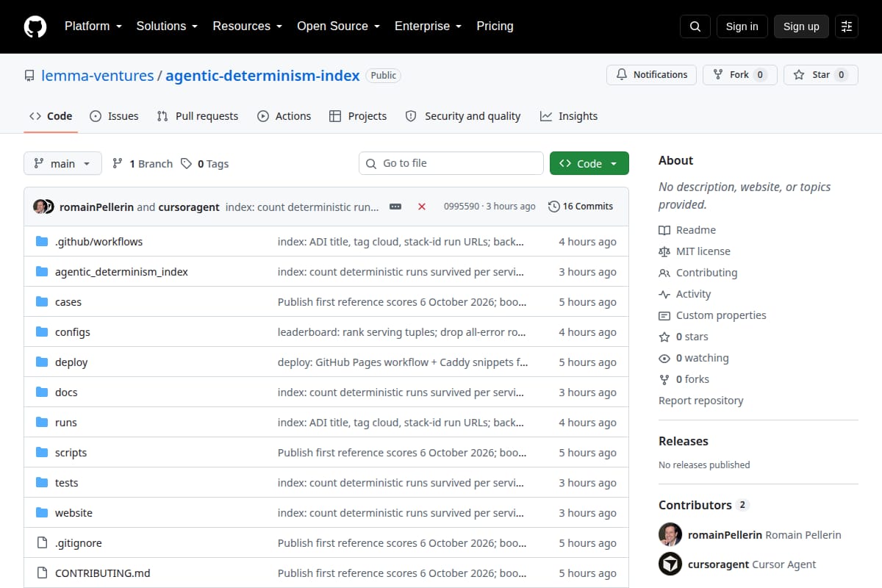Expand commit message ellipsis button
The image size is (882, 588).
click(x=395, y=207)
